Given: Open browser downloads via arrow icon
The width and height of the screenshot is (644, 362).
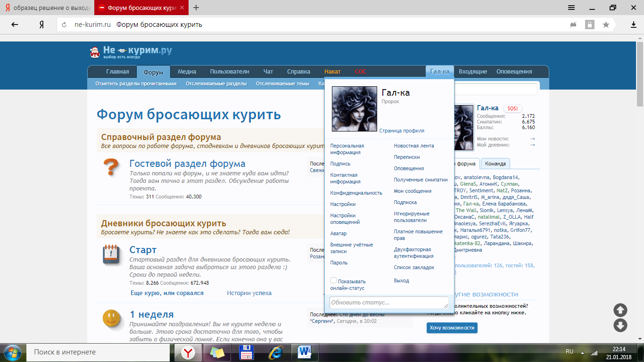Looking at the screenshot, I should (x=634, y=25).
